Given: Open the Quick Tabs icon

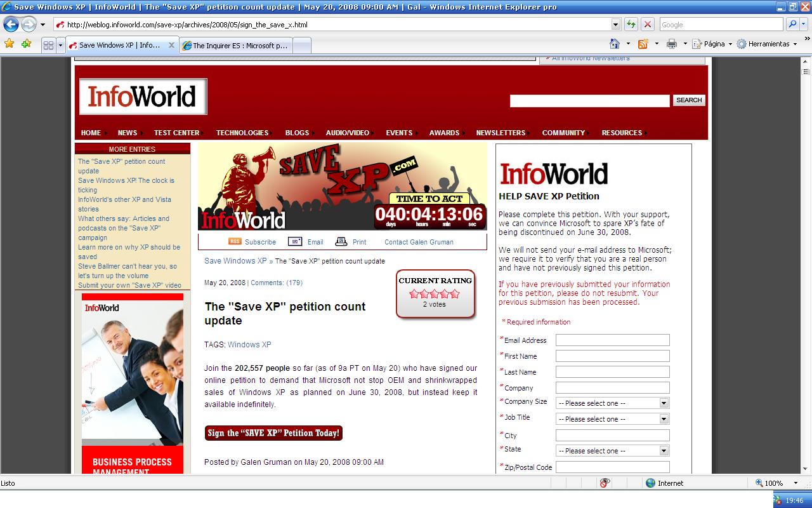Looking at the screenshot, I should [48, 45].
